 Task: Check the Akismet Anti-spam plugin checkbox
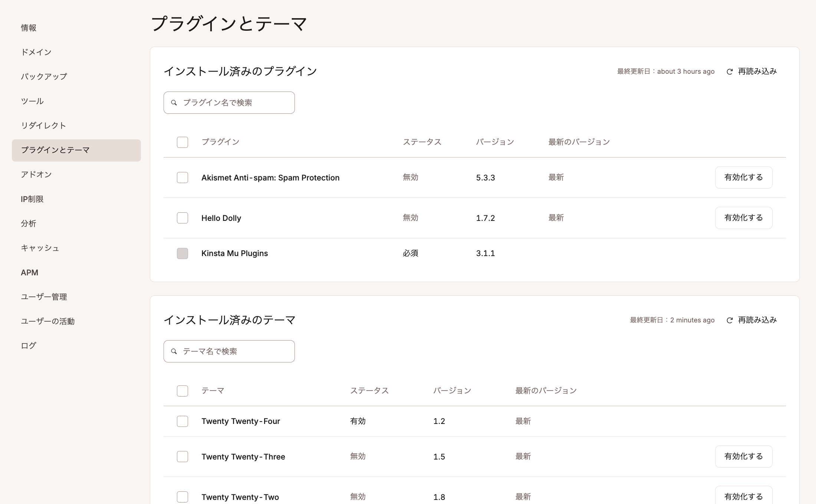[x=182, y=178]
